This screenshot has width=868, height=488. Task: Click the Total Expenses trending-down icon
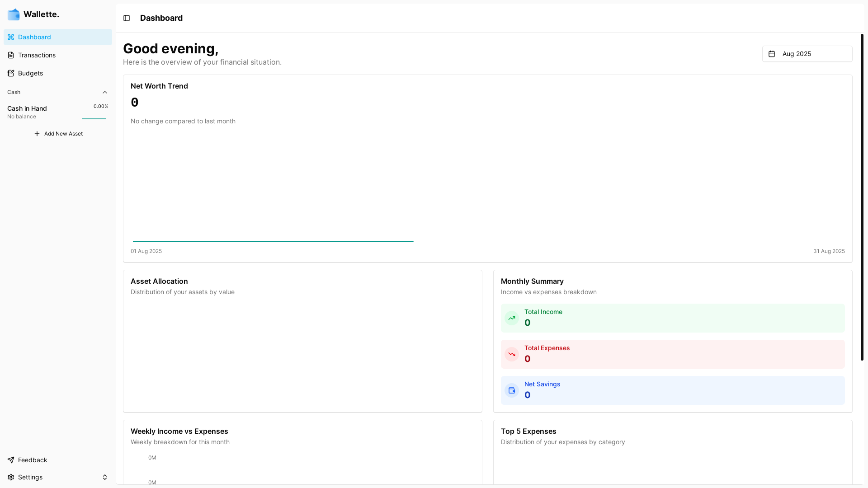pyautogui.click(x=512, y=354)
